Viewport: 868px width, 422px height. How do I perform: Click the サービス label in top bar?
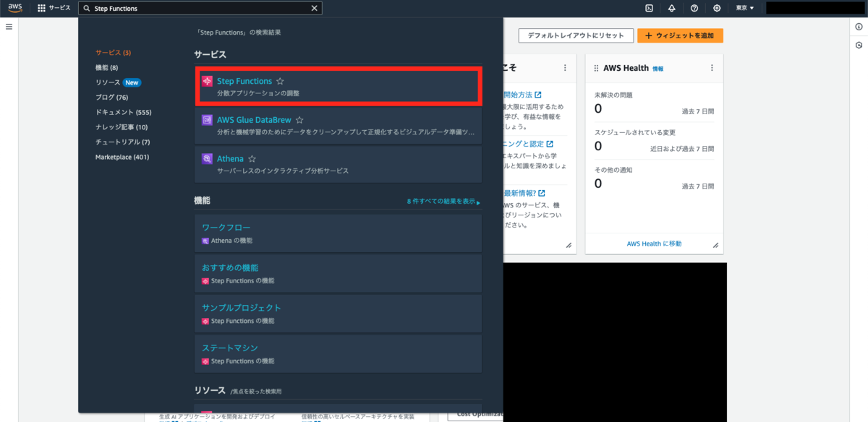59,8
